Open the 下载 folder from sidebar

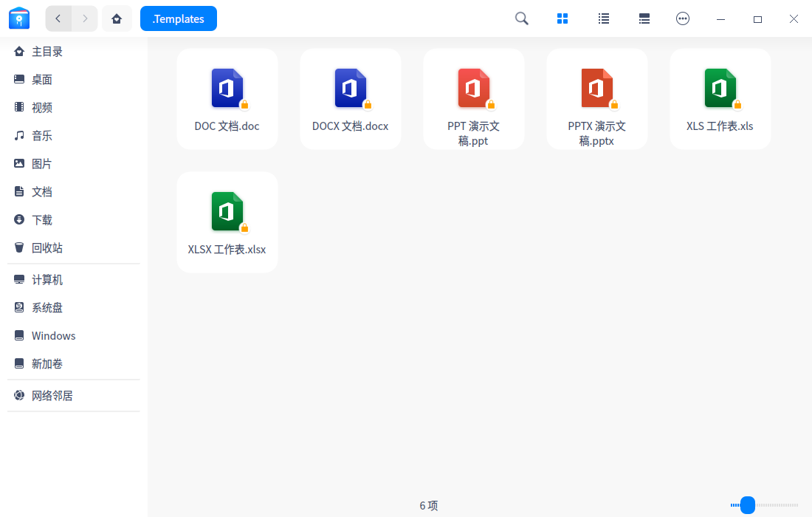pos(42,219)
